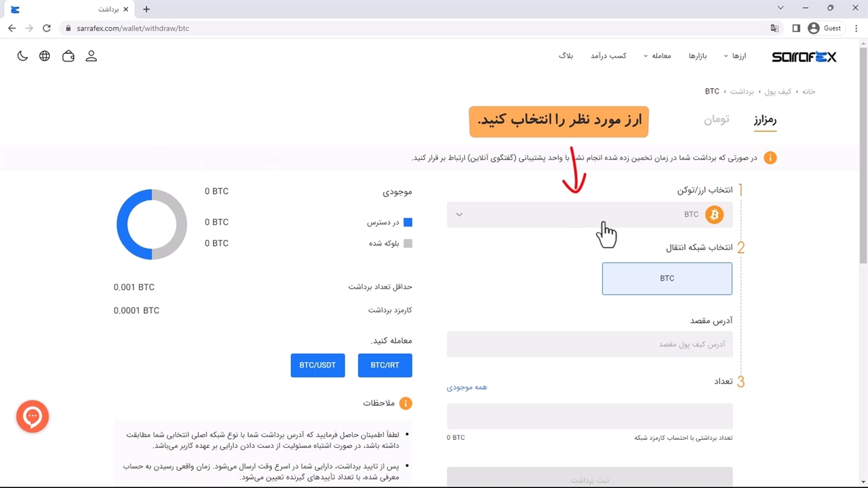Click همه موجودی link
Image resolution: width=868 pixels, height=488 pixels.
pos(467,387)
